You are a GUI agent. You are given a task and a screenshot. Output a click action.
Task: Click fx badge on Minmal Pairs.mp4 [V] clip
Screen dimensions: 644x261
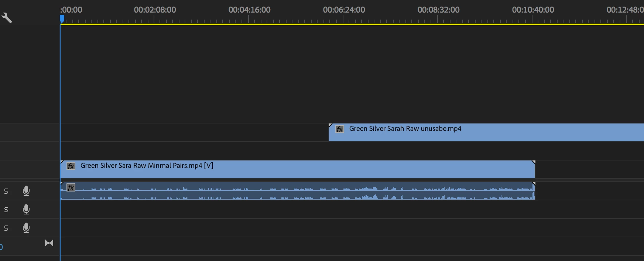(x=71, y=166)
